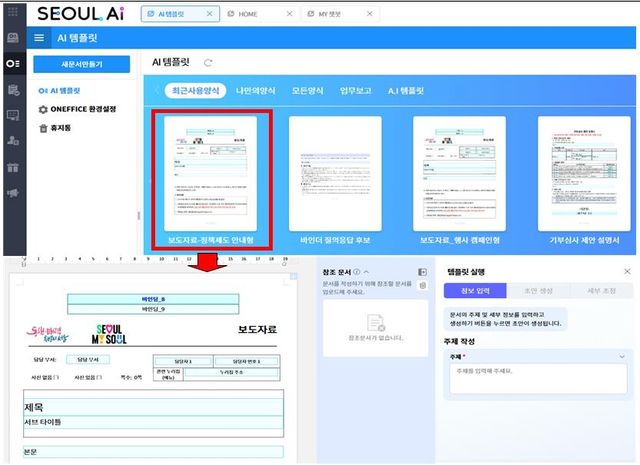Open the document-list icon in dark sidebar

click(13, 89)
